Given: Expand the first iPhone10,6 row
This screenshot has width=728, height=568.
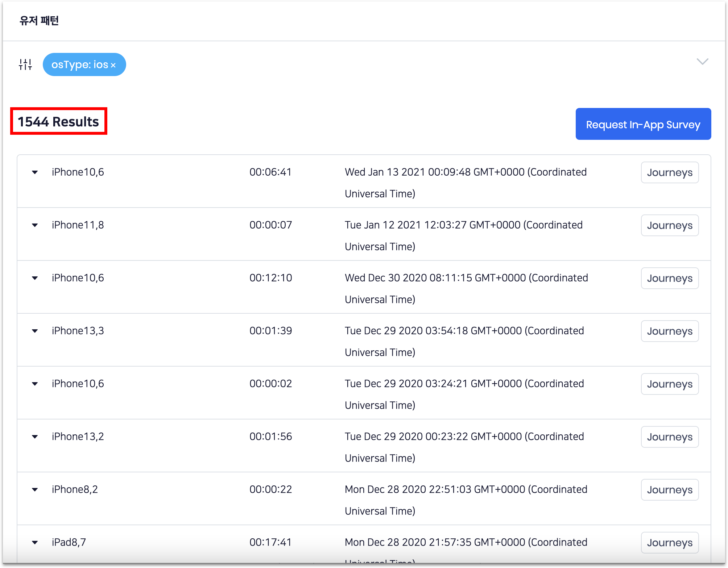Looking at the screenshot, I should pos(35,172).
